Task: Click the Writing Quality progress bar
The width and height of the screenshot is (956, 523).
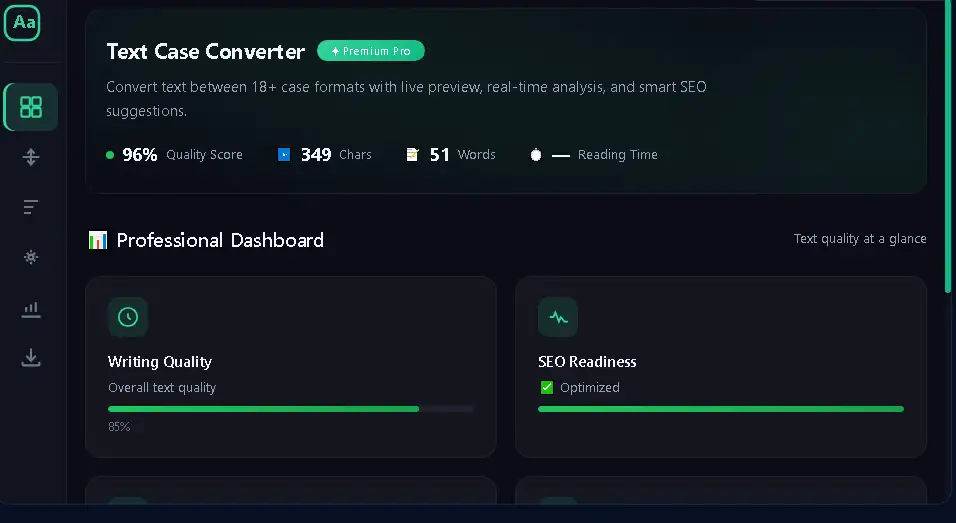Action: point(291,409)
